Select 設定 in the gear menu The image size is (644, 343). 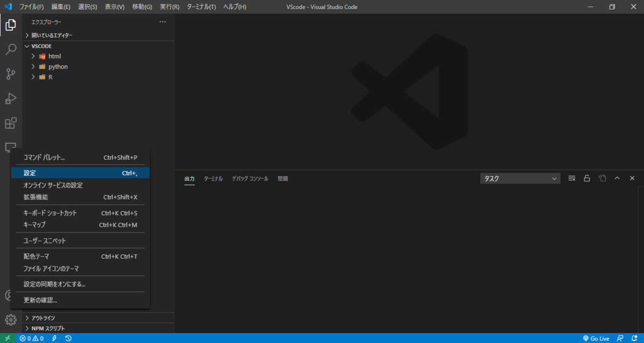(80, 173)
